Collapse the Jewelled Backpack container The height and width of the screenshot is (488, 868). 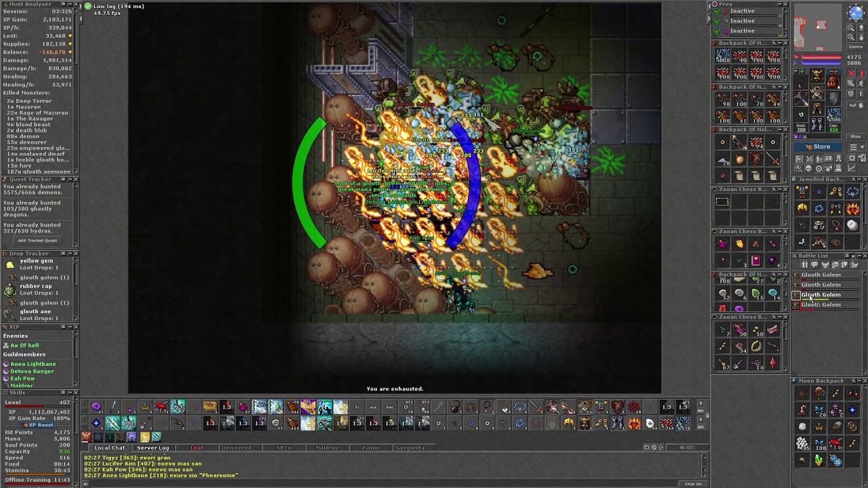[860, 179]
